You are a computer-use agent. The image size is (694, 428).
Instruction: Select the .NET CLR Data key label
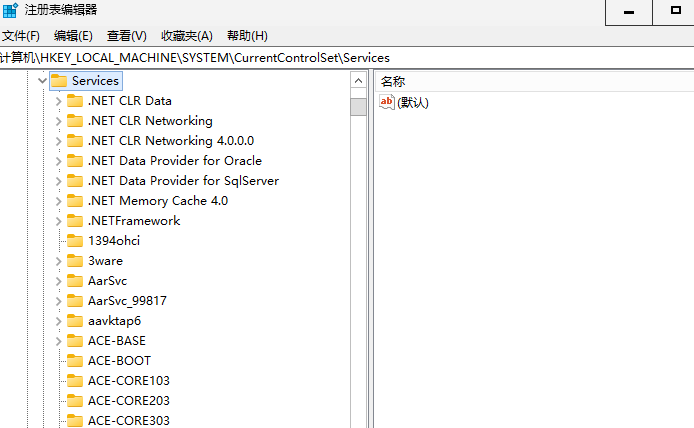coord(130,101)
